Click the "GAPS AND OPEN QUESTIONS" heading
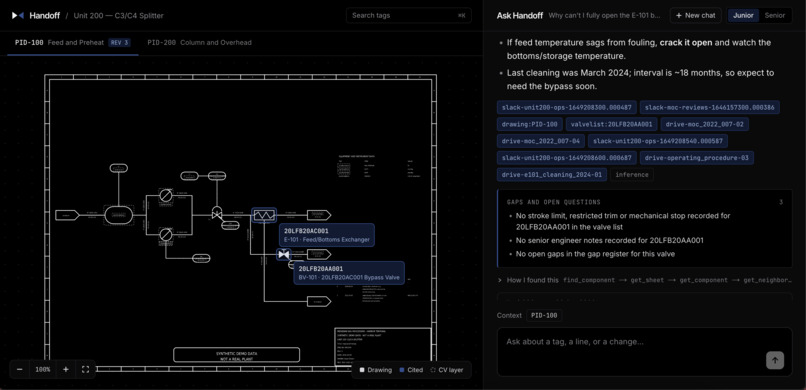Image resolution: width=806 pixels, height=390 pixels. [554, 202]
